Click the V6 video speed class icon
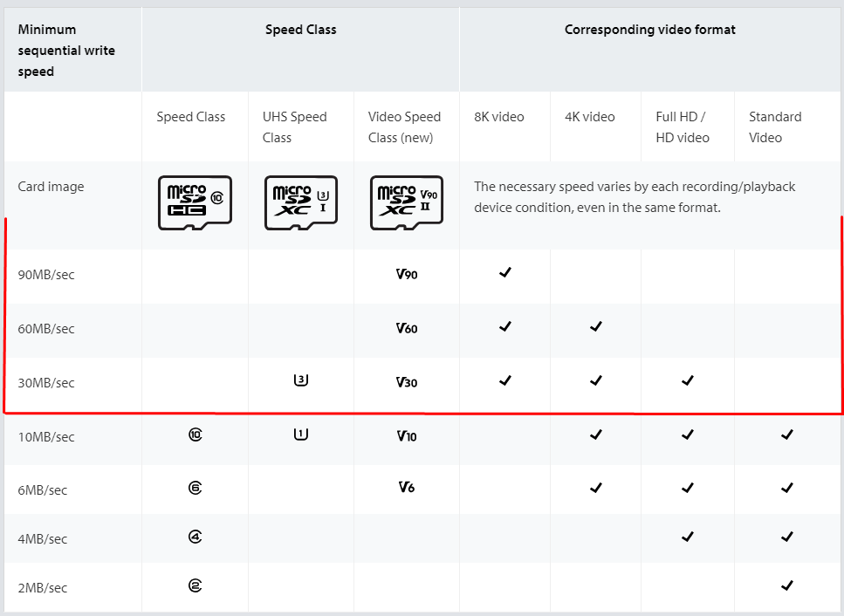Image resolution: width=844 pixels, height=616 pixels. click(x=407, y=488)
